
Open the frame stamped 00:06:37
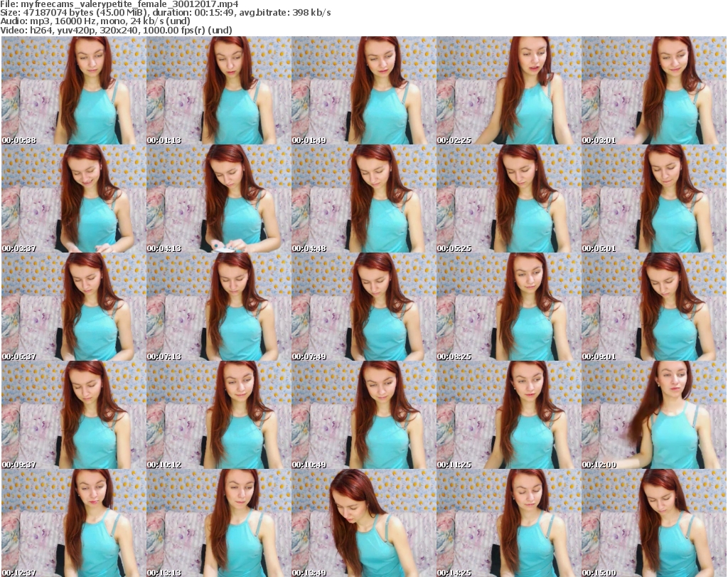click(73, 307)
